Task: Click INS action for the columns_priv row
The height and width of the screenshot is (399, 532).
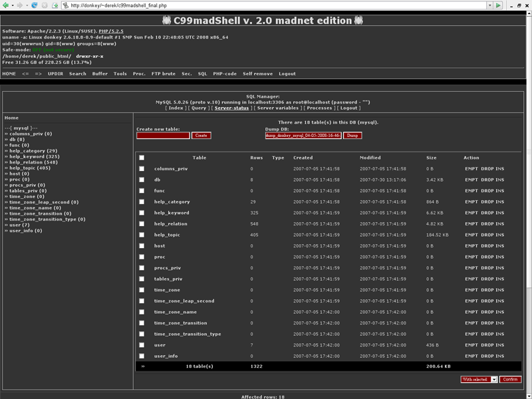Action: point(500,169)
